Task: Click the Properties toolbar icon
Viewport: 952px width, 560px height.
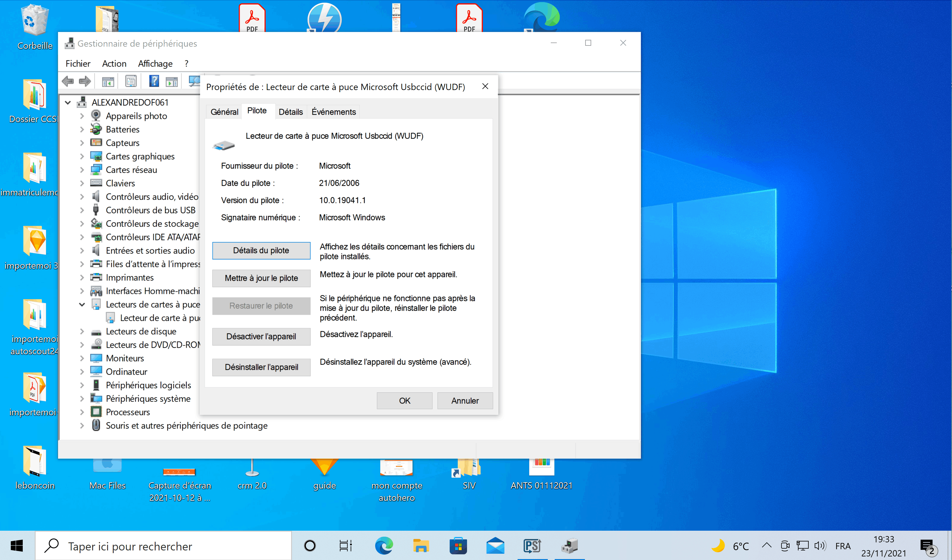Action: tap(131, 81)
